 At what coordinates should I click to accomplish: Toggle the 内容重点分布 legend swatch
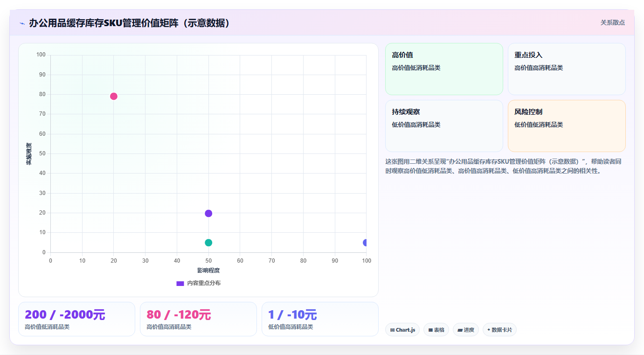click(x=180, y=283)
